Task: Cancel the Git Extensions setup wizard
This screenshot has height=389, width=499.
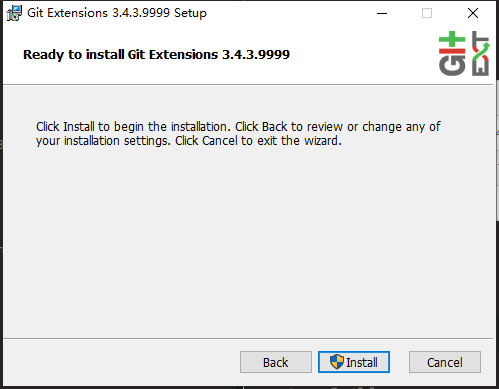Action: (x=445, y=362)
